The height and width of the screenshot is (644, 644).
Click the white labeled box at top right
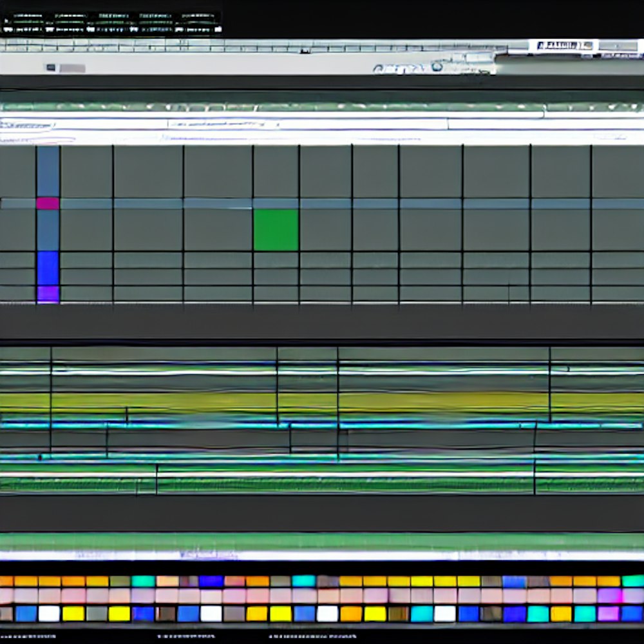pos(563,46)
